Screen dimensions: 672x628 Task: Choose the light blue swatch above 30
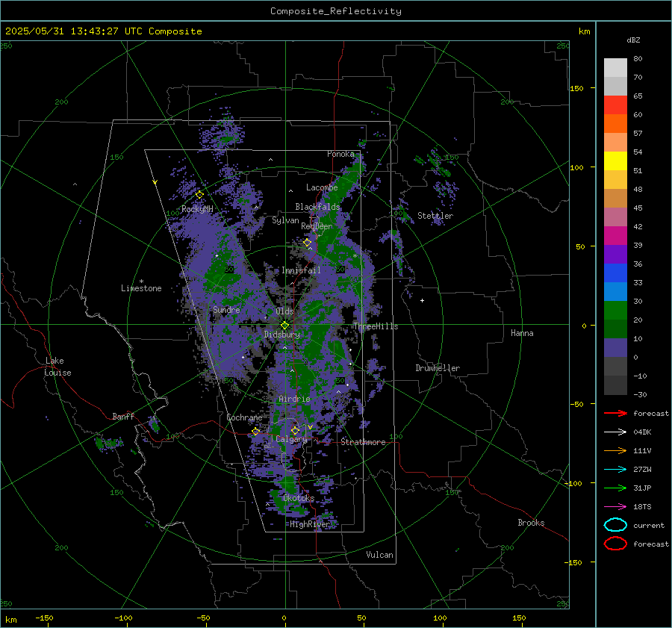tap(615, 291)
